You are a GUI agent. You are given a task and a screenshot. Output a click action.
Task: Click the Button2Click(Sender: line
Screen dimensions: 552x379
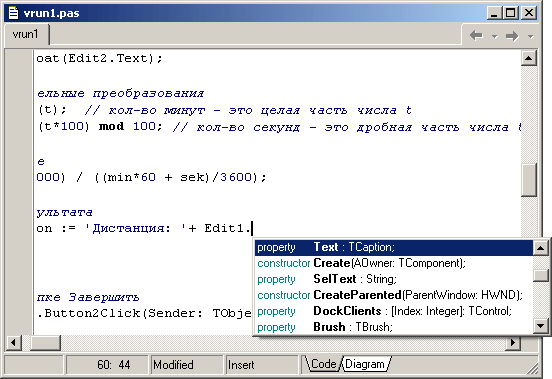coord(144,313)
